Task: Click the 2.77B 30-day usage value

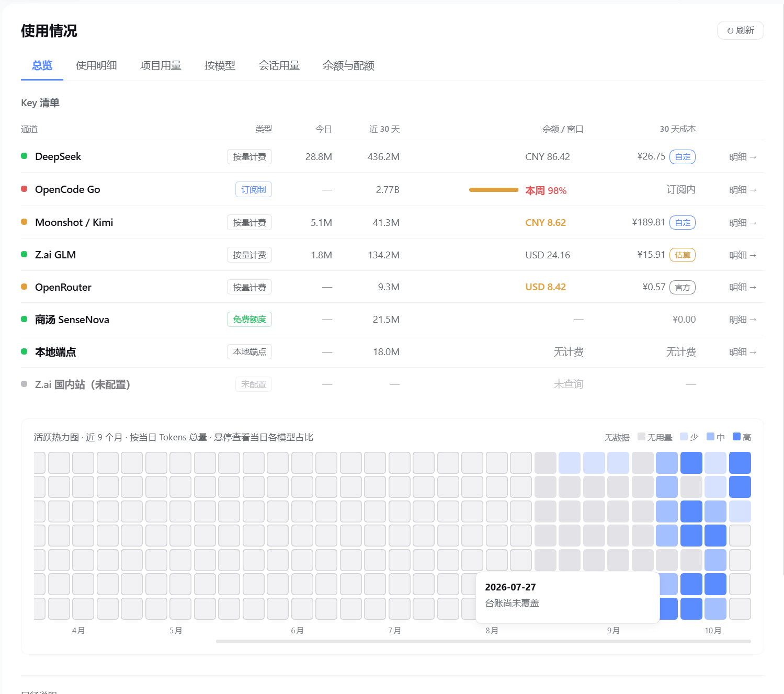Action: (x=388, y=190)
